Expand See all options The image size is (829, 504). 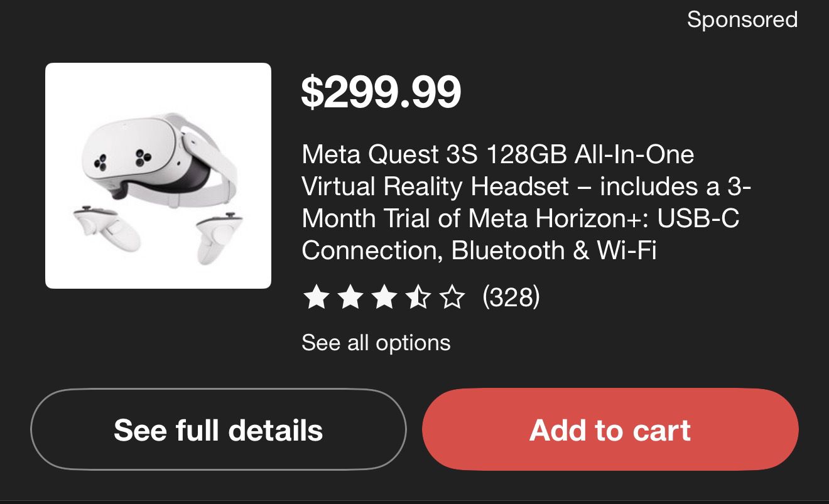[376, 343]
